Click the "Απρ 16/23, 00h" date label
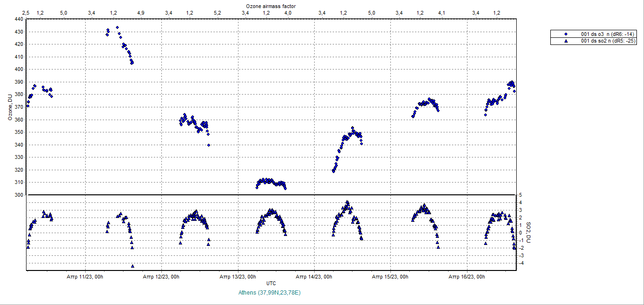 467,277
